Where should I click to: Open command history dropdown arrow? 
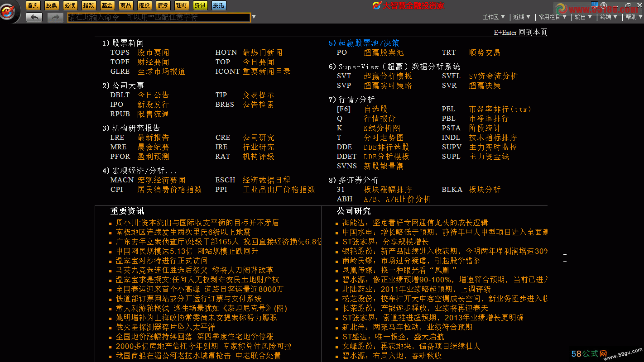point(254,17)
